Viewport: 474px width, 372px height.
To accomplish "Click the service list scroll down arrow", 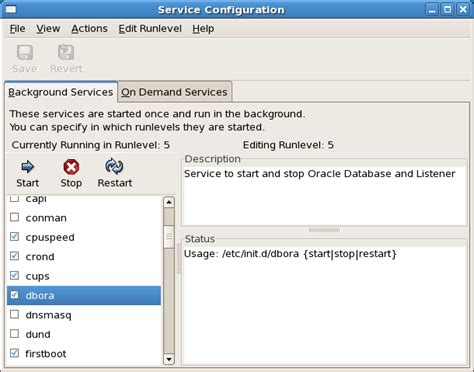I will click(169, 359).
